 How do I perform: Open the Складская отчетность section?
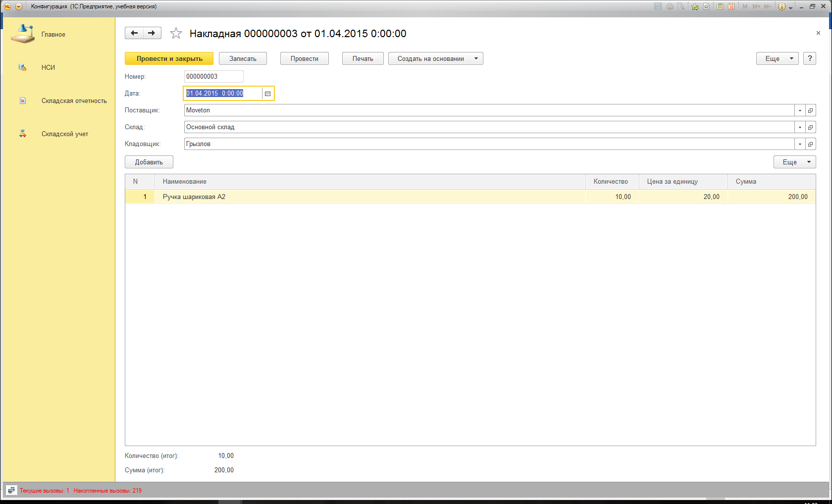(x=74, y=101)
